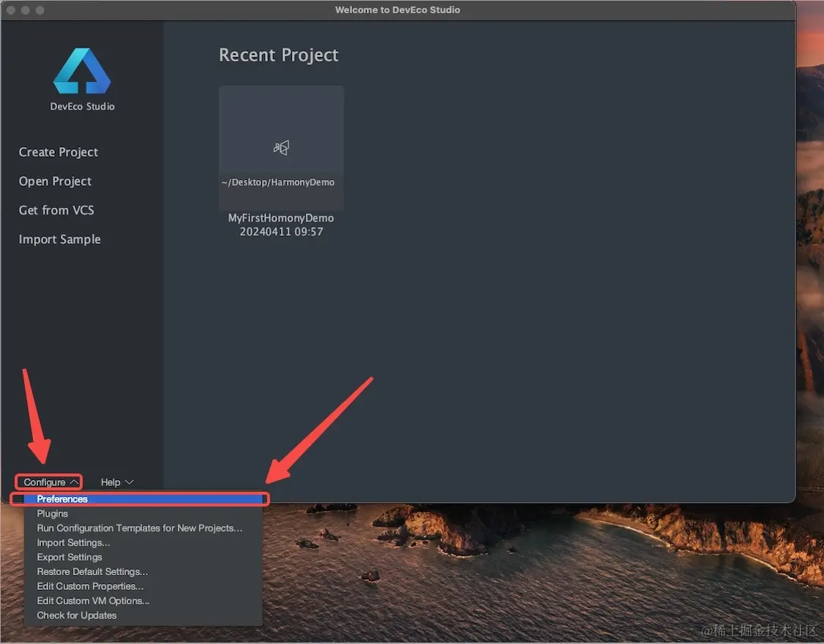
Task: Choose Restore Default Settings
Action: tap(143, 572)
